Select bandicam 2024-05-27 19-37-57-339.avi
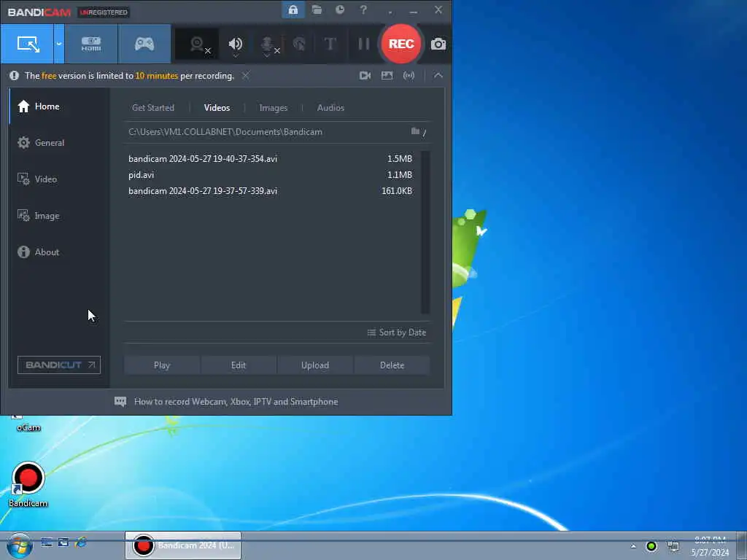Viewport: 747px width, 560px height. click(203, 191)
